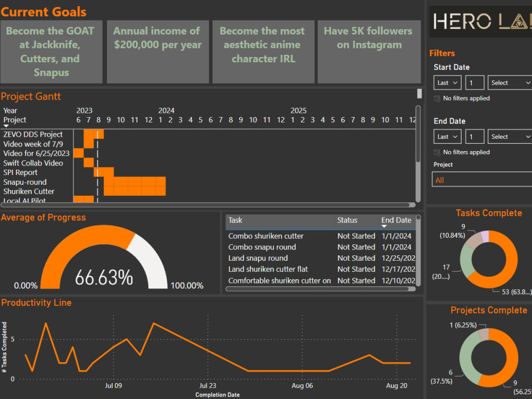Image resolution: width=532 pixels, height=399 pixels.
Task: Click the ZEVO DDS Project Gantt row
Action: [x=33, y=135]
